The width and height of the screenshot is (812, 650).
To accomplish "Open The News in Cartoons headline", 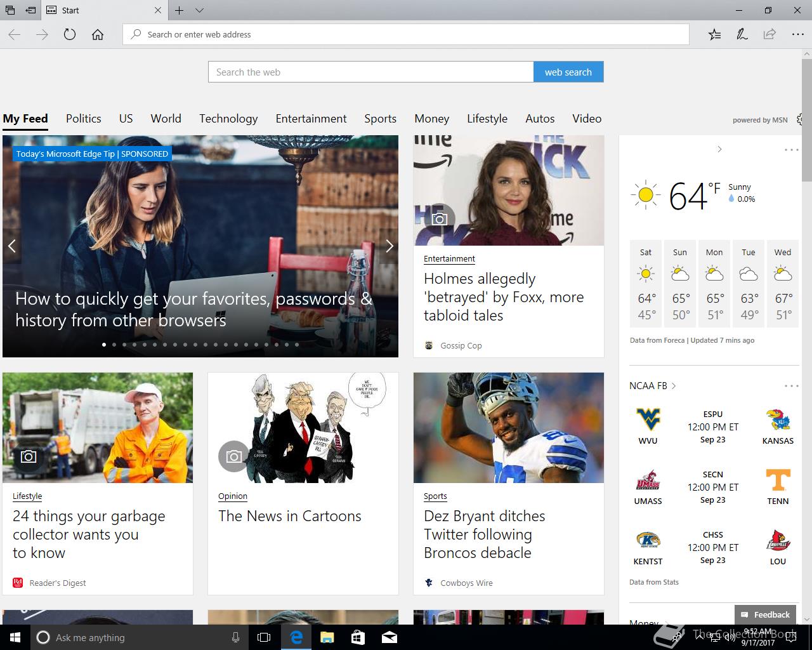I will [x=290, y=516].
